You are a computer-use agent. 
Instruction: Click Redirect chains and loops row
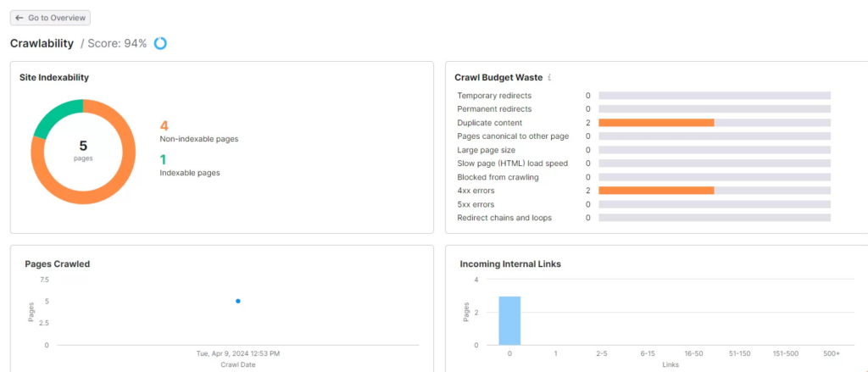644,218
